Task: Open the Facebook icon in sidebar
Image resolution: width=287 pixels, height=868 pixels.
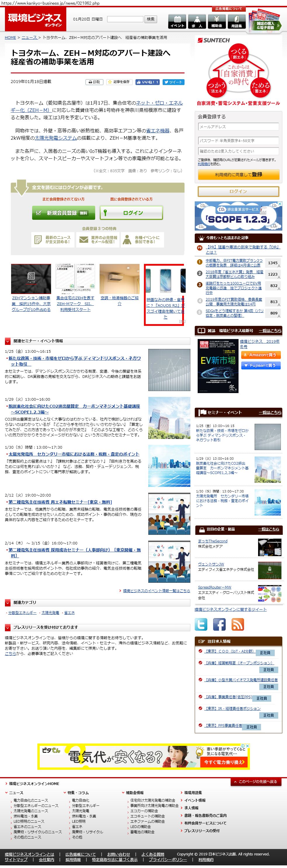Action: [219, 624]
